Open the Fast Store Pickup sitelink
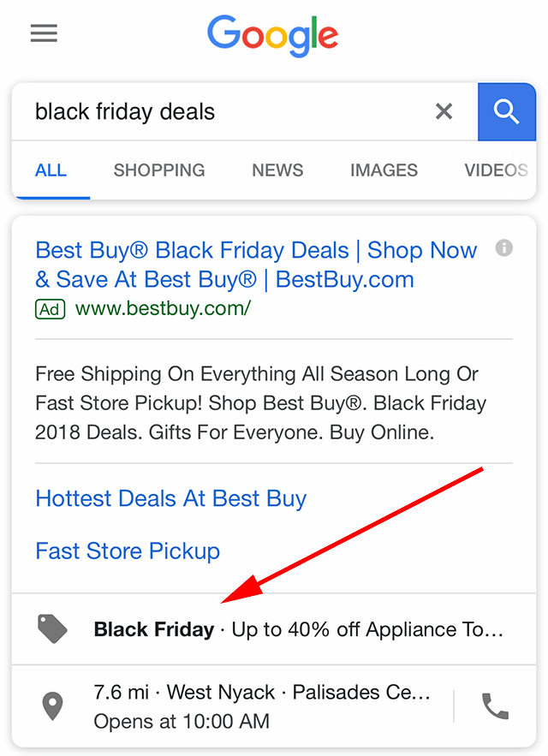Screen dimensions: 548x756 click(x=127, y=551)
